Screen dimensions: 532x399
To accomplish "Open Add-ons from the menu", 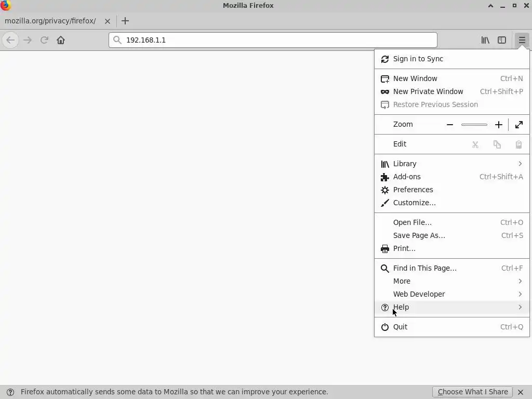I will [451, 177].
